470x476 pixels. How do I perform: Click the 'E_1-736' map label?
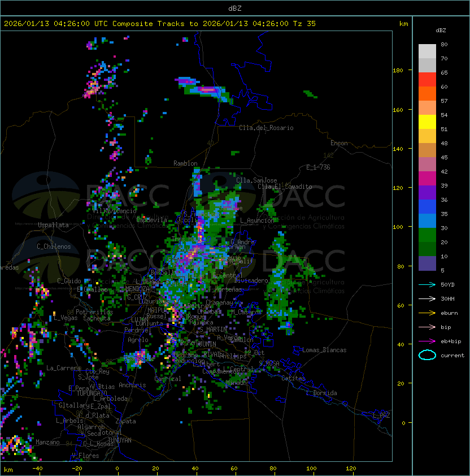318,167
